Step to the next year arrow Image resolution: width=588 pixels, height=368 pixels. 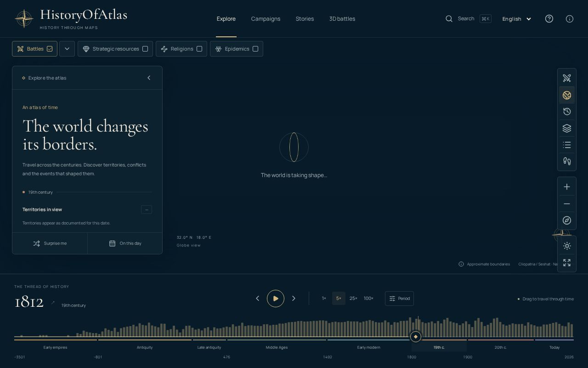pyautogui.click(x=294, y=299)
